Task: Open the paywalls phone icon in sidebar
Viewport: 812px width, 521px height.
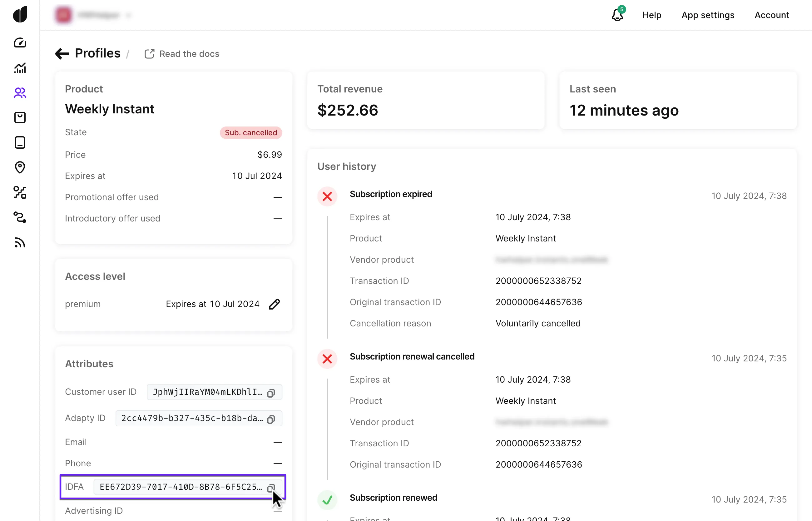Action: tap(20, 142)
